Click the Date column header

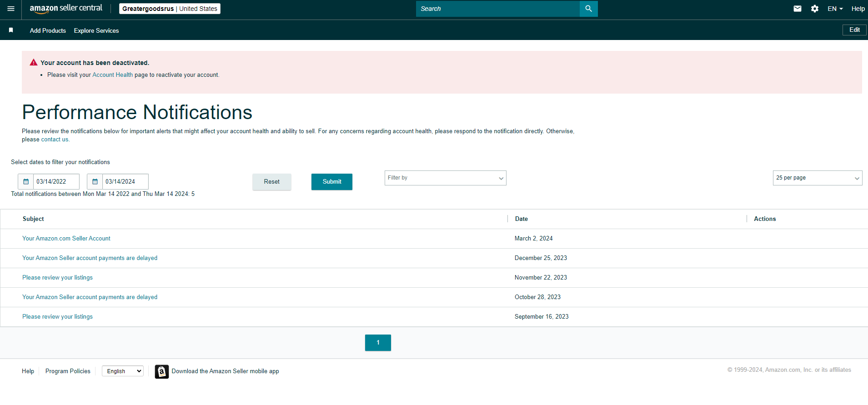point(522,219)
